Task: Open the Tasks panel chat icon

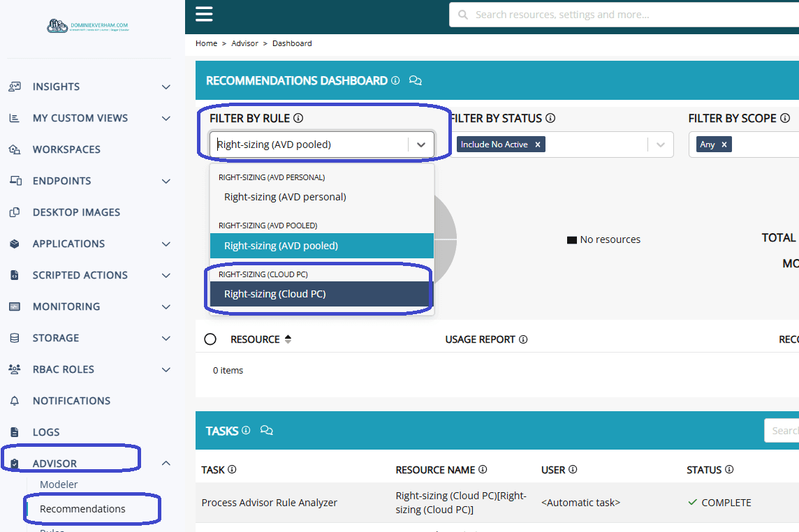Action: pyautogui.click(x=266, y=431)
